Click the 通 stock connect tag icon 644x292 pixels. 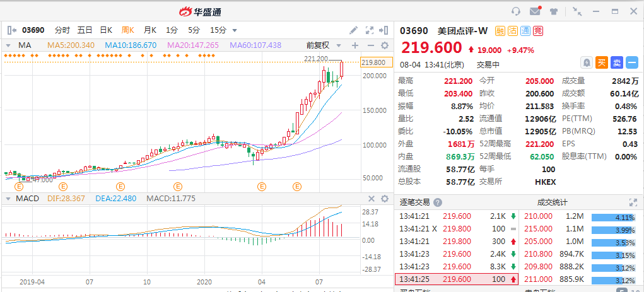click(x=525, y=31)
